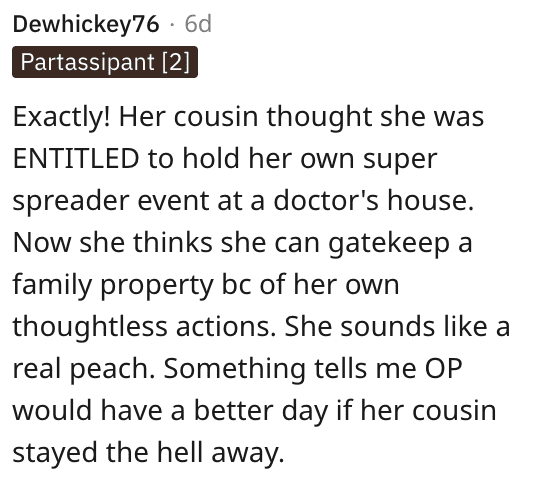Click the words real peach
The width and height of the screenshot is (542, 490).
[84, 369]
